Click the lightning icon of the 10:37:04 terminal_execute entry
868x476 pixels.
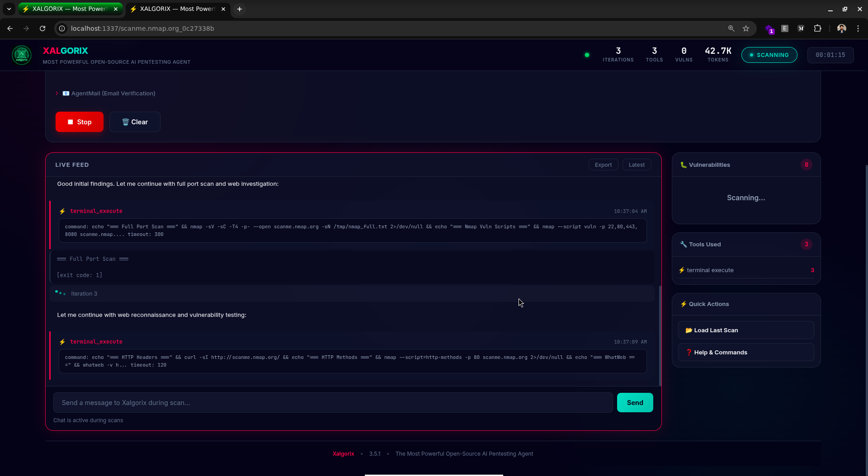pos(62,211)
